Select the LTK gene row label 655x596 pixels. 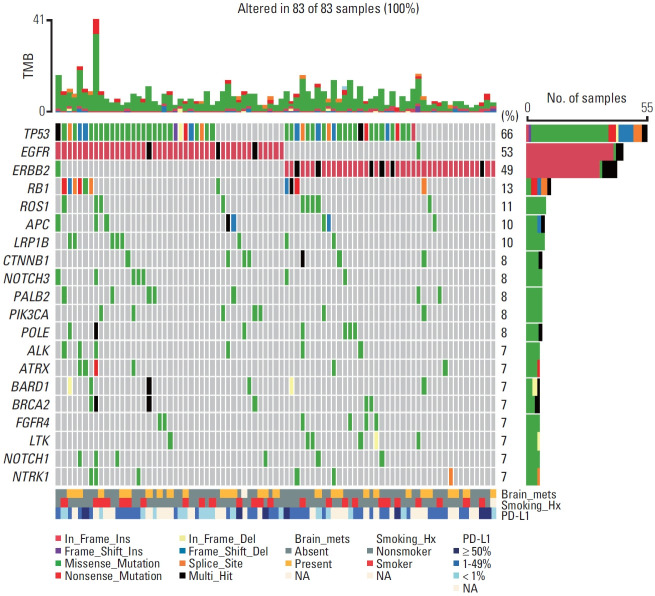coord(39,440)
